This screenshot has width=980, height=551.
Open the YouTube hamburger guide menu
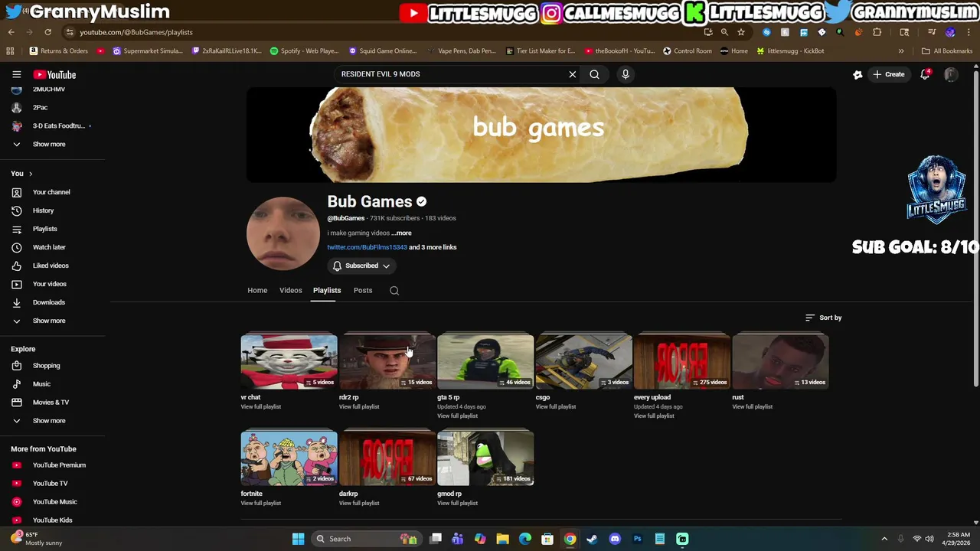point(16,74)
